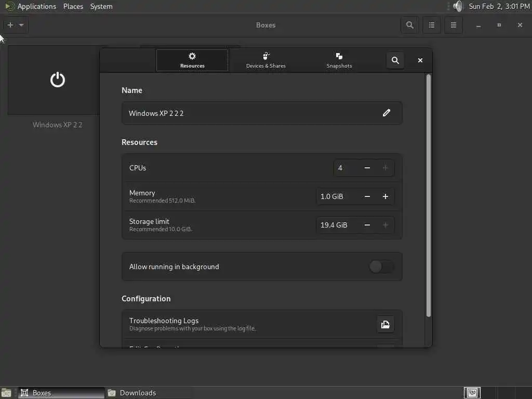This screenshot has width=532, height=399.
Task: Open the Applications menu
Action: (37, 6)
